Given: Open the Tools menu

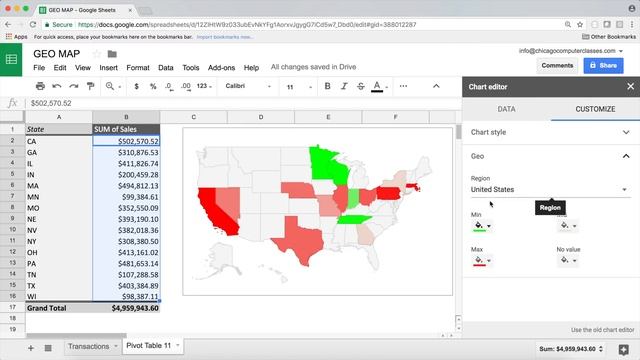Looking at the screenshot, I should pyautogui.click(x=191, y=68).
